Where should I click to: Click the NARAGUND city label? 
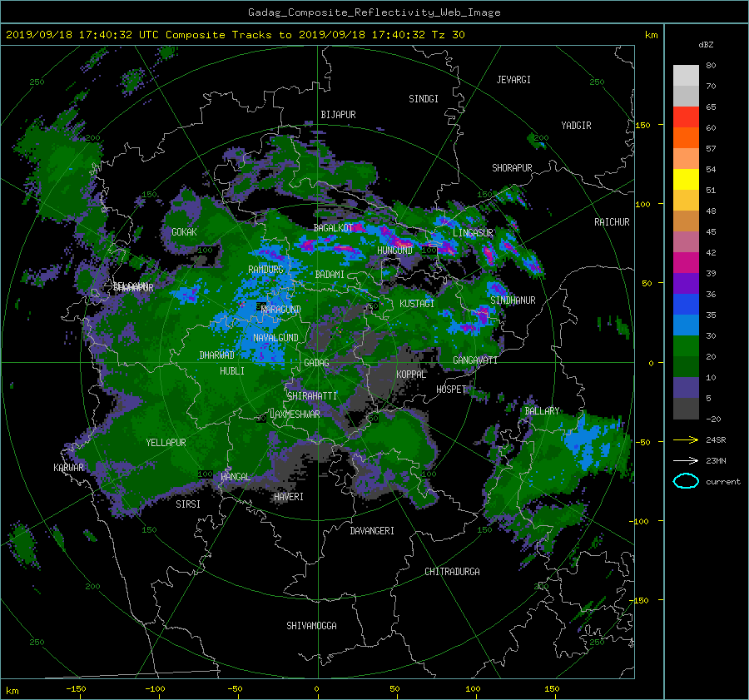pos(281,310)
